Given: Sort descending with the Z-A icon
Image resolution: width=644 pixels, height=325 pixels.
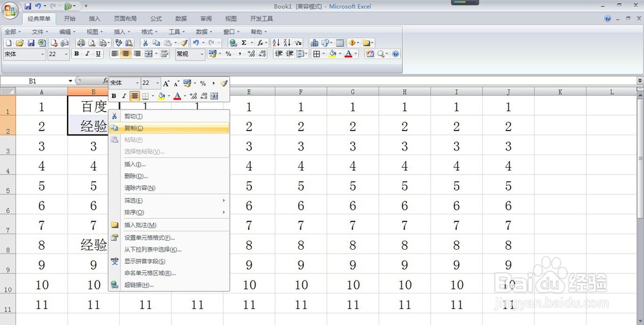Looking at the screenshot, I should click(287, 42).
